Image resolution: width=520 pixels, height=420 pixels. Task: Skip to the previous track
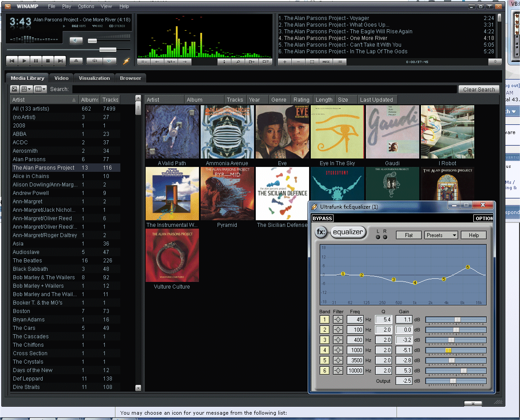pos(12,61)
